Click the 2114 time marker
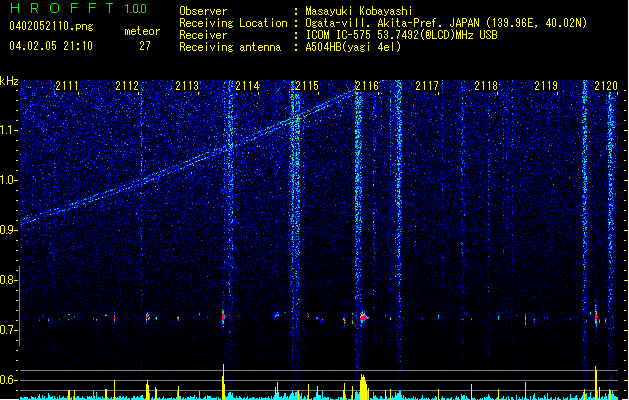 pyautogui.click(x=247, y=86)
